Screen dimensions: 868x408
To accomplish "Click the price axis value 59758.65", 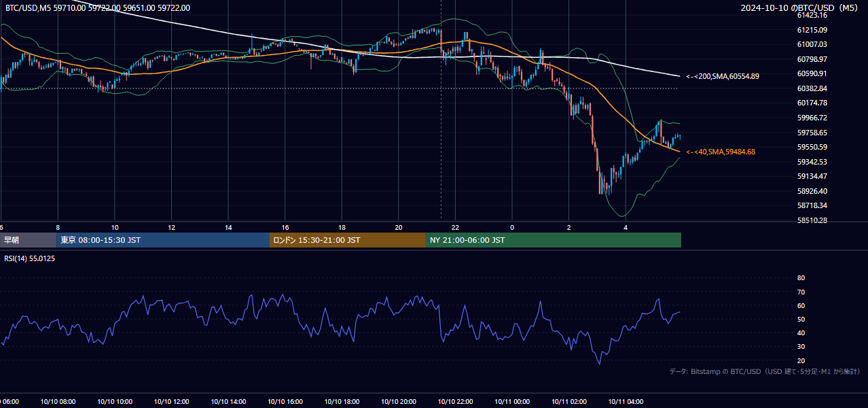I will click(x=812, y=133).
